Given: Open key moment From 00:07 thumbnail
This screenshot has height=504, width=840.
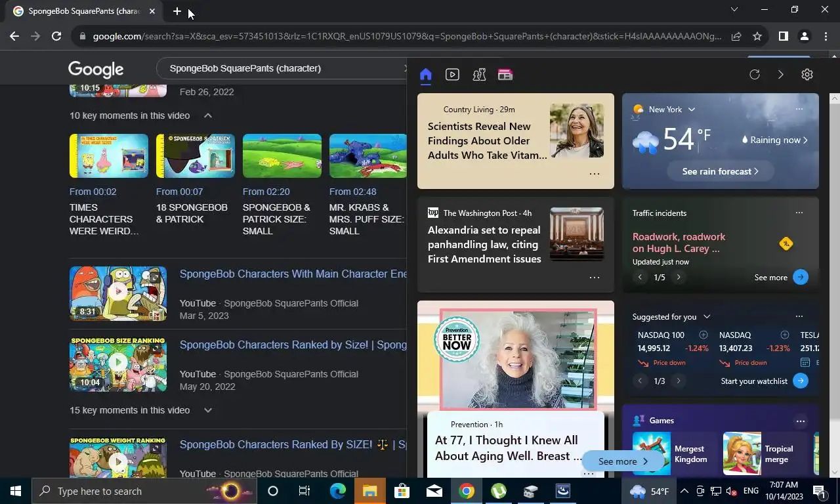Looking at the screenshot, I should [x=196, y=156].
